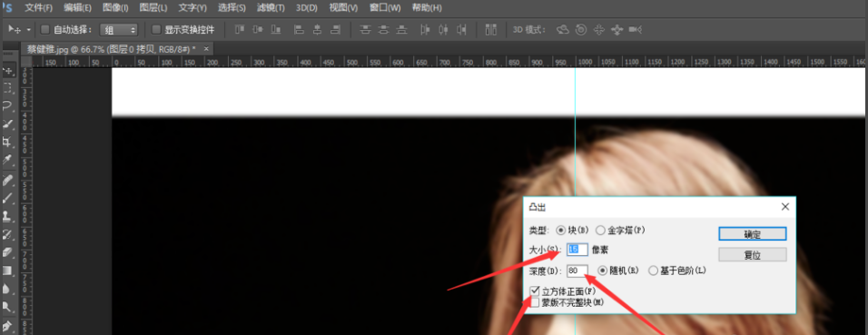The image size is (868, 335).
Task: Click 3D Pan mode icon
Action: 598,29
